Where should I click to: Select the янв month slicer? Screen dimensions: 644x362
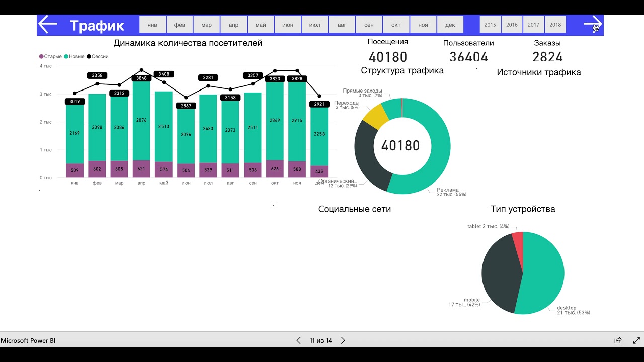click(152, 25)
